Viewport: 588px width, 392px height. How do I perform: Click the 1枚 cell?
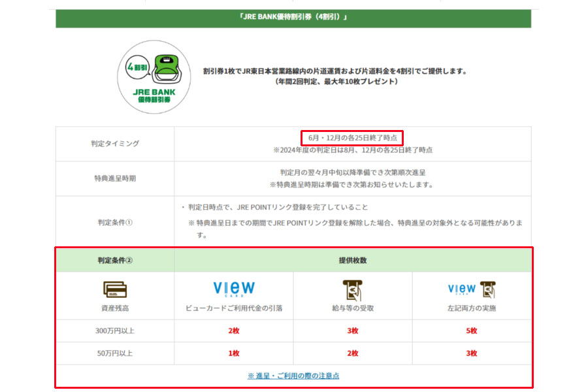point(234,353)
